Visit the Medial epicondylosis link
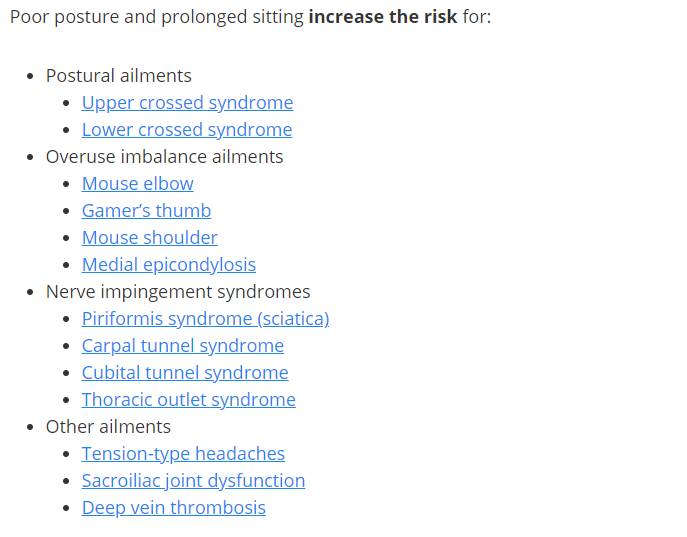687x537 pixels. point(169,265)
